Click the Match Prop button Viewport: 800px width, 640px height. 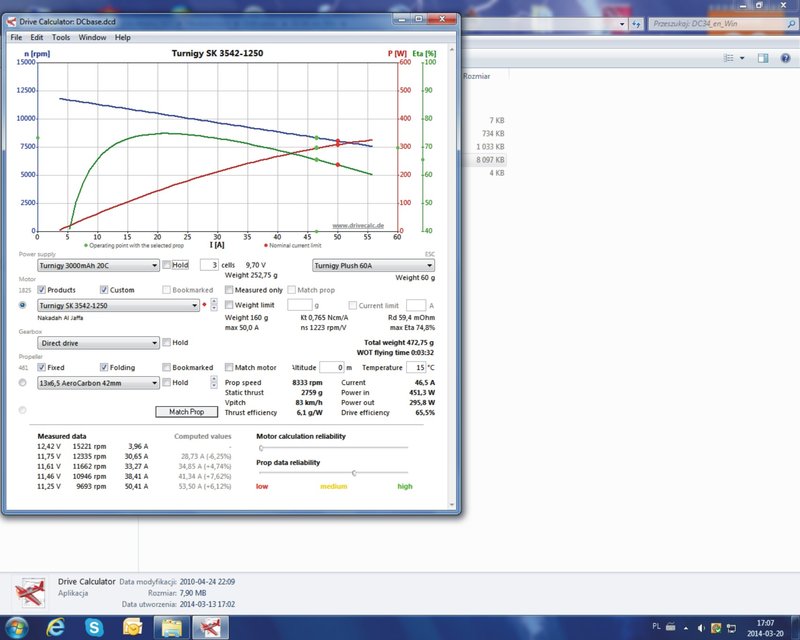[187, 412]
